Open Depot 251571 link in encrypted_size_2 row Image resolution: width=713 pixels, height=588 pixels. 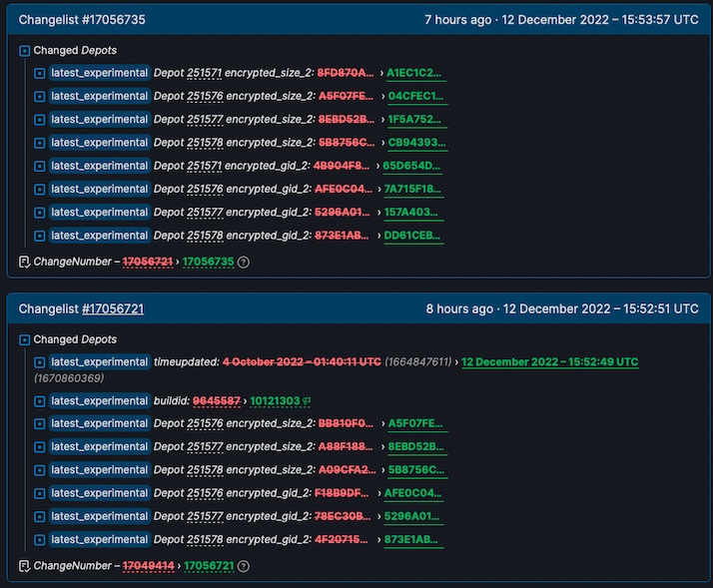(x=205, y=73)
